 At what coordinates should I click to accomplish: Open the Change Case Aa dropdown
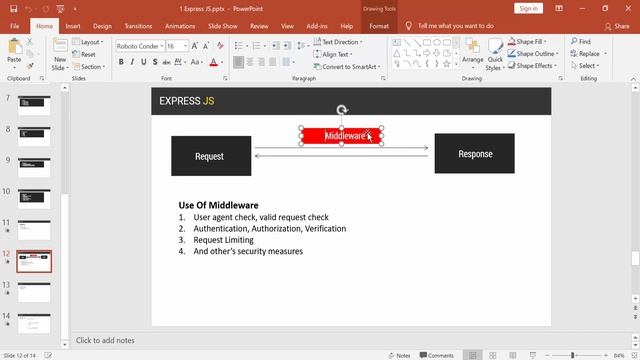click(x=197, y=62)
